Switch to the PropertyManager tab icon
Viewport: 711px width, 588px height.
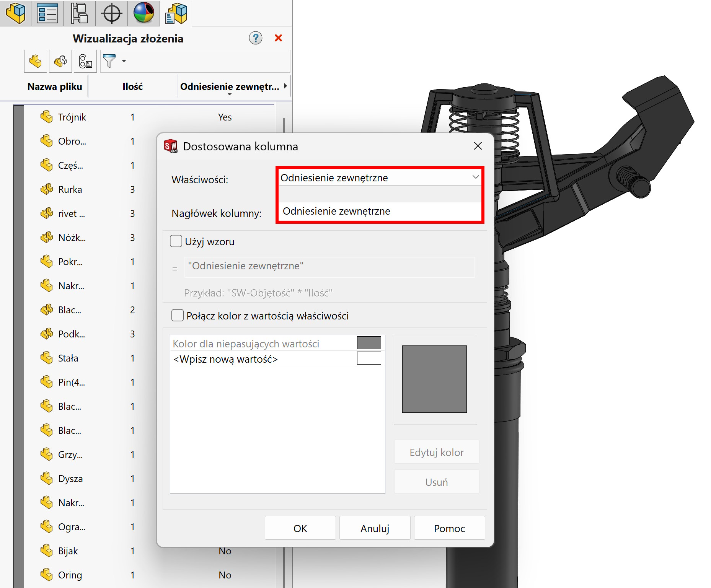point(47,13)
